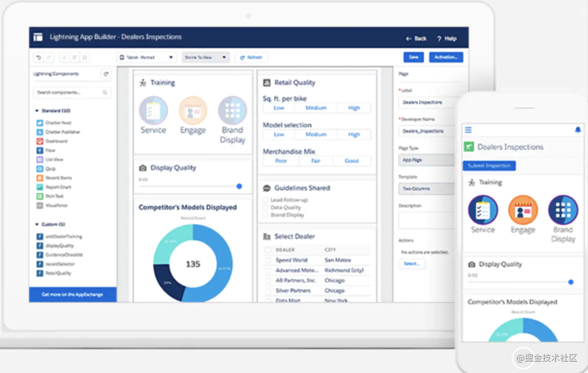The image size is (588, 373).
Task: Select the Rich Text component icon
Action: [x=40, y=196]
